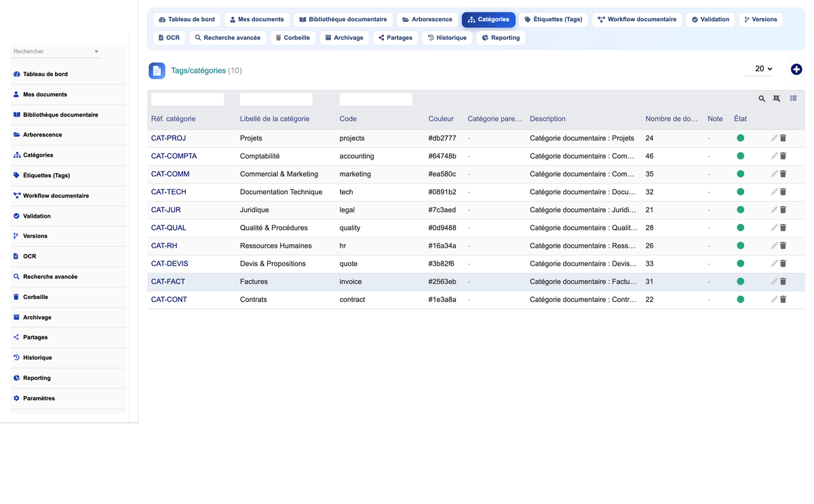Click color value #db2777 in Projets row
This screenshot has width=814, height=504.
tap(442, 138)
